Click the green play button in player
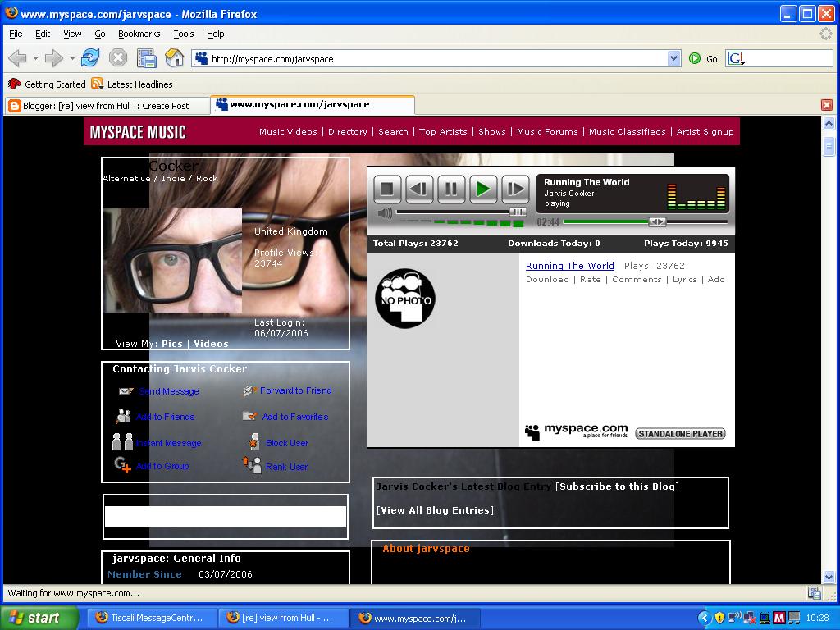The width and height of the screenshot is (840, 630). [483, 189]
